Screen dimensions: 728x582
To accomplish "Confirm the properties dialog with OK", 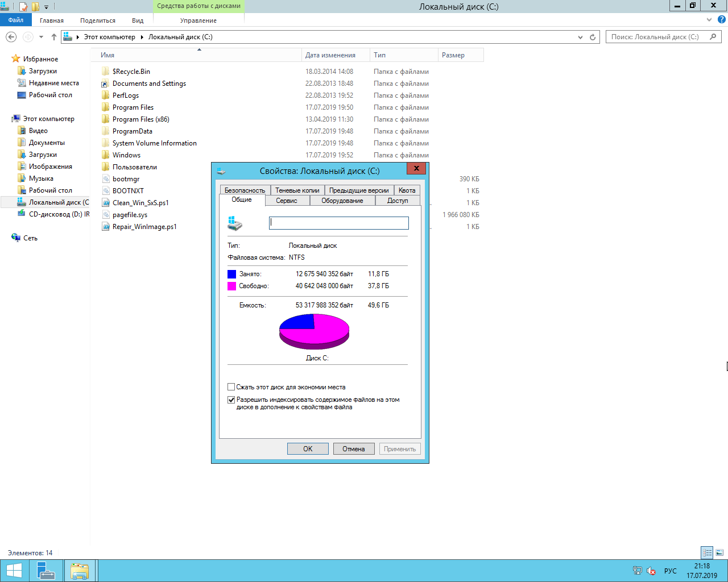I will 308,449.
